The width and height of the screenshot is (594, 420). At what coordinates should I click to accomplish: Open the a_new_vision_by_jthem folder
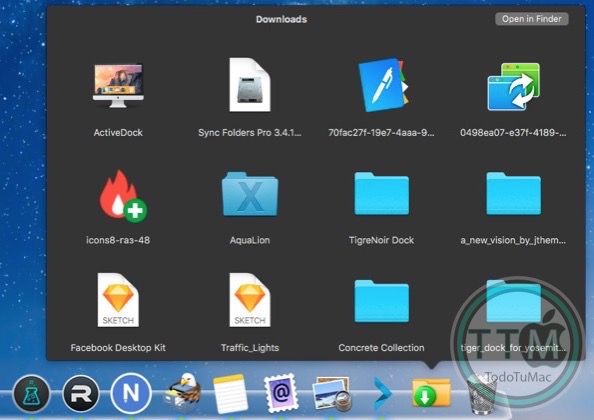(513, 193)
